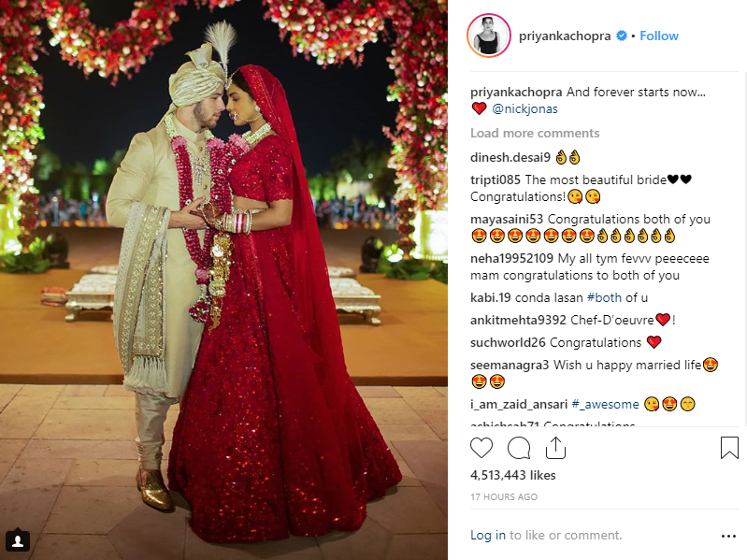Open the 17 HOURS AGO timestamp

pos(504,496)
